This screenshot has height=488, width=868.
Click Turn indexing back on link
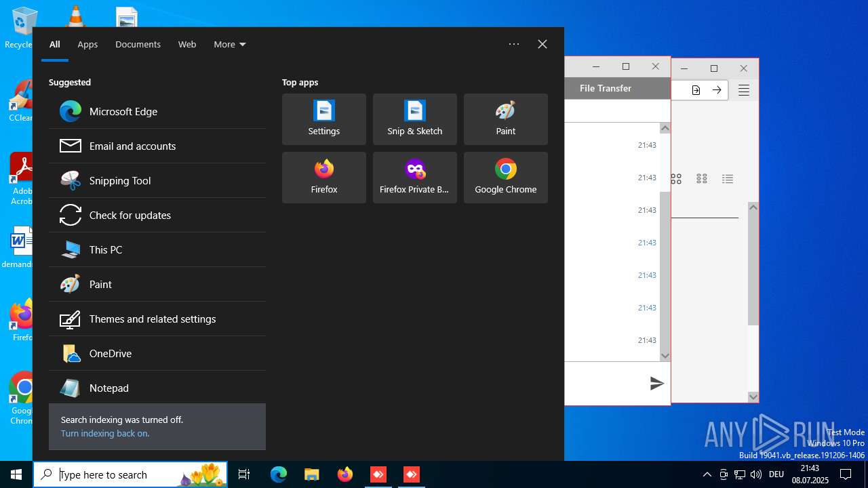105,433
